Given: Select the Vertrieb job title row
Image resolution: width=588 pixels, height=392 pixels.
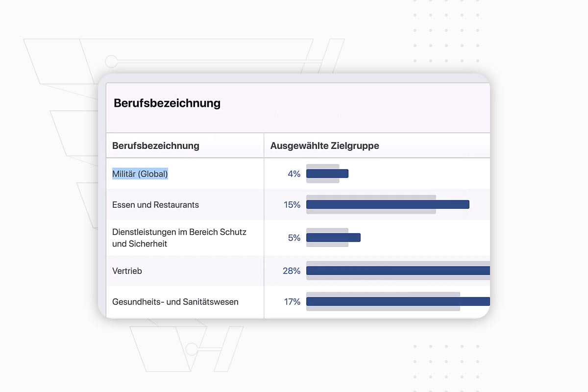Looking at the screenshot, I should 298,270.
